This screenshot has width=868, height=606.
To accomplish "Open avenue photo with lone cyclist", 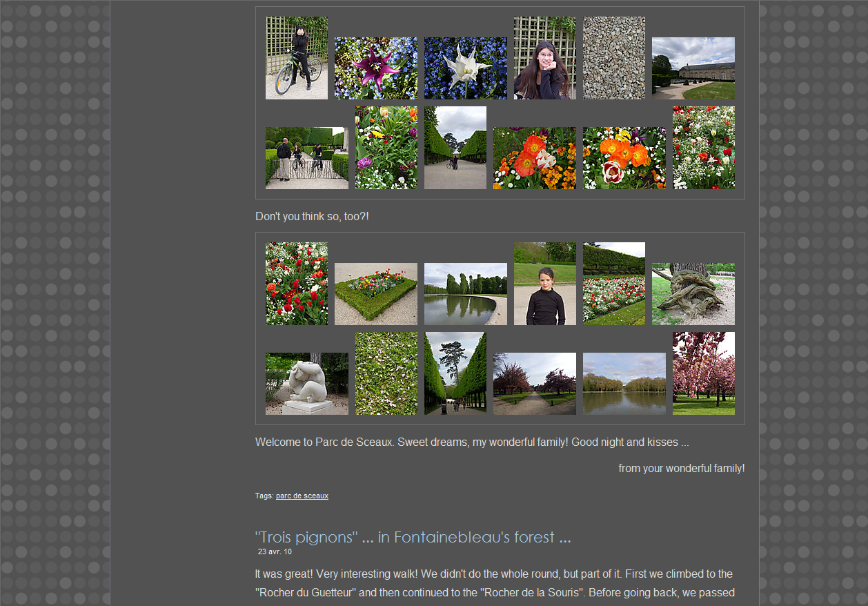I will click(455, 148).
